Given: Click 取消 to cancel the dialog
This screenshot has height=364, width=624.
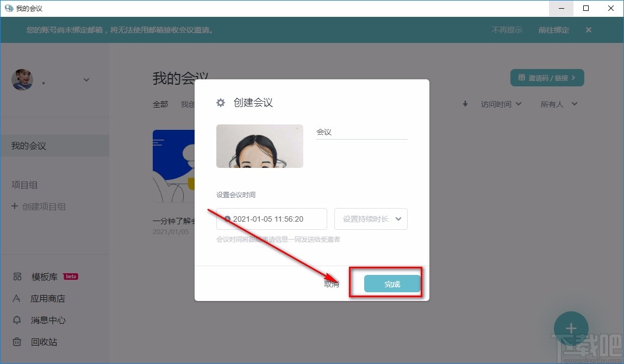Looking at the screenshot, I should coord(331,283).
